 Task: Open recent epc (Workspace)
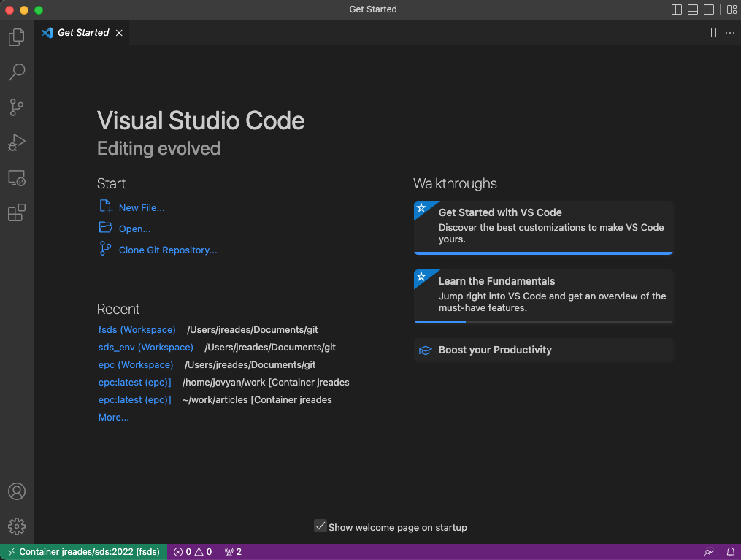click(x=136, y=364)
